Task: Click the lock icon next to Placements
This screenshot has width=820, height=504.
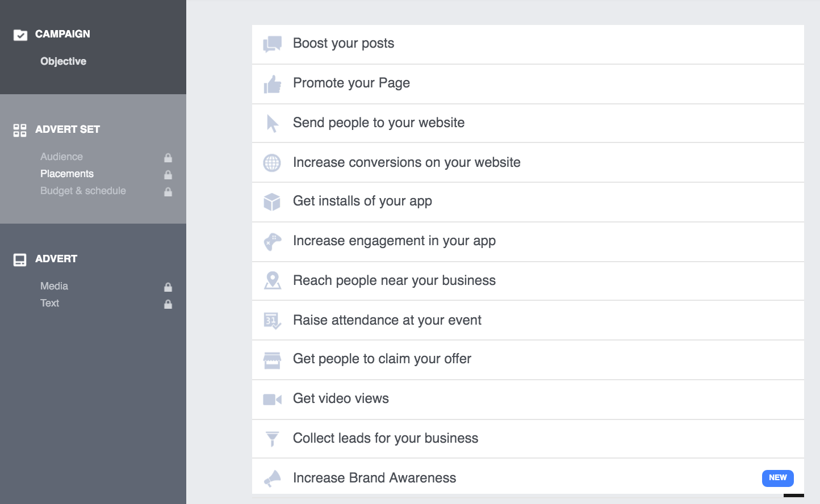Action: click(168, 174)
